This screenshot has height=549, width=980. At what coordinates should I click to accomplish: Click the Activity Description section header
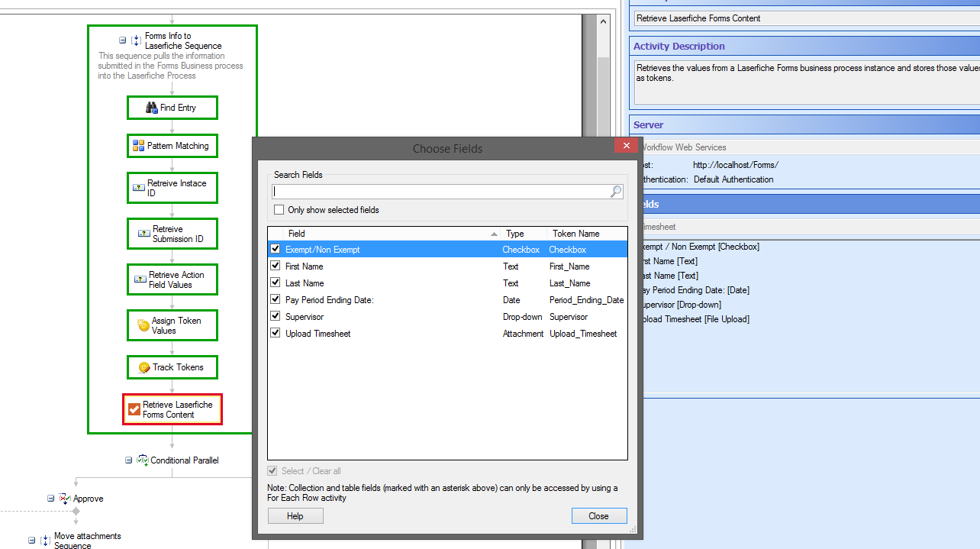click(805, 46)
